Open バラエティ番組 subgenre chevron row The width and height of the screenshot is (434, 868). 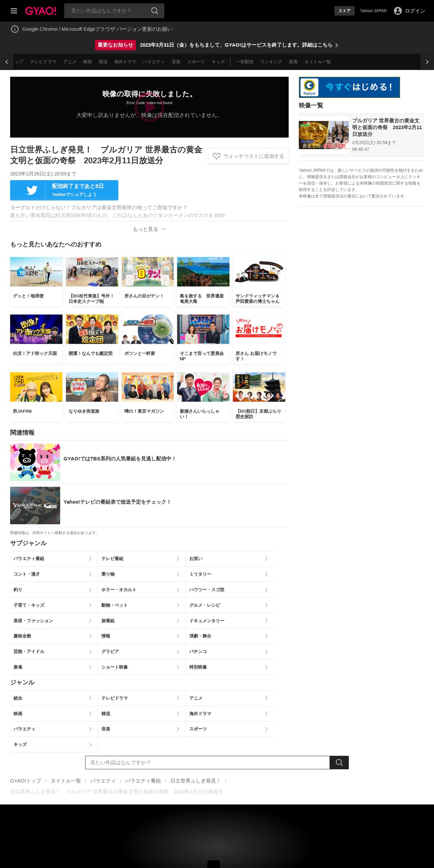click(x=54, y=559)
